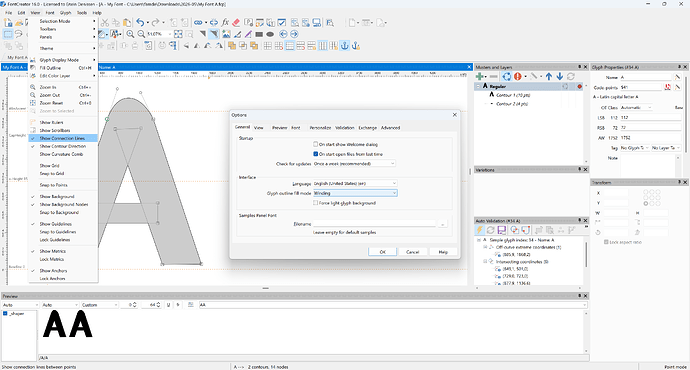Toggle Show Contour Direction in View menu
This screenshot has width=690, height=370.
click(x=62, y=146)
